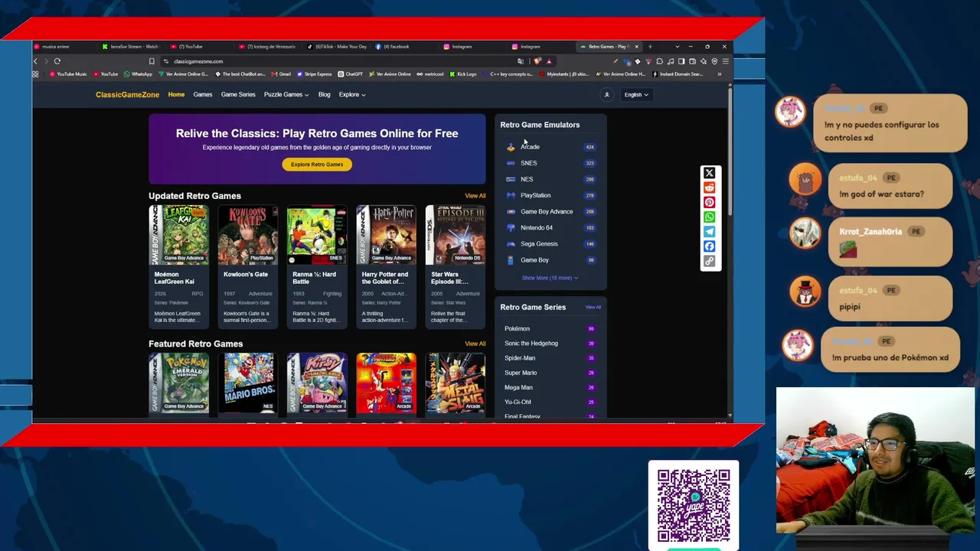The image size is (980, 551).
Task: Close the Retro Games tab
Action: (x=636, y=47)
